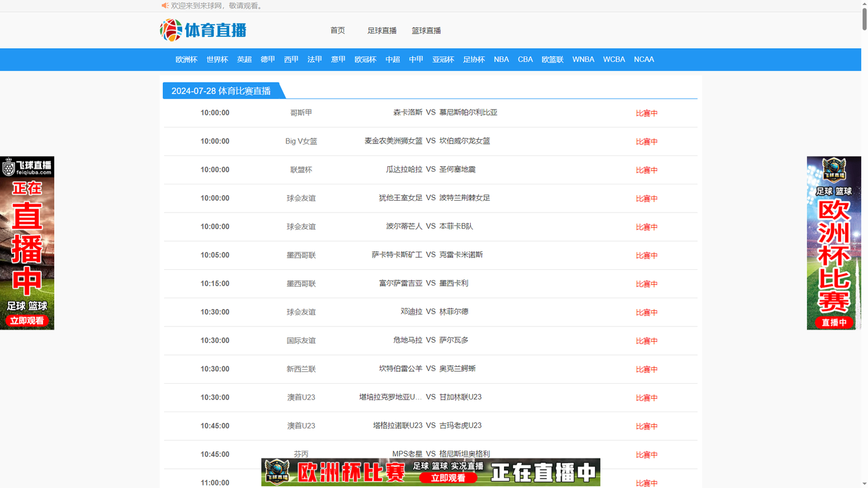Image resolution: width=868 pixels, height=488 pixels.
Task: Click the 体育直播 site logo
Action: (203, 30)
